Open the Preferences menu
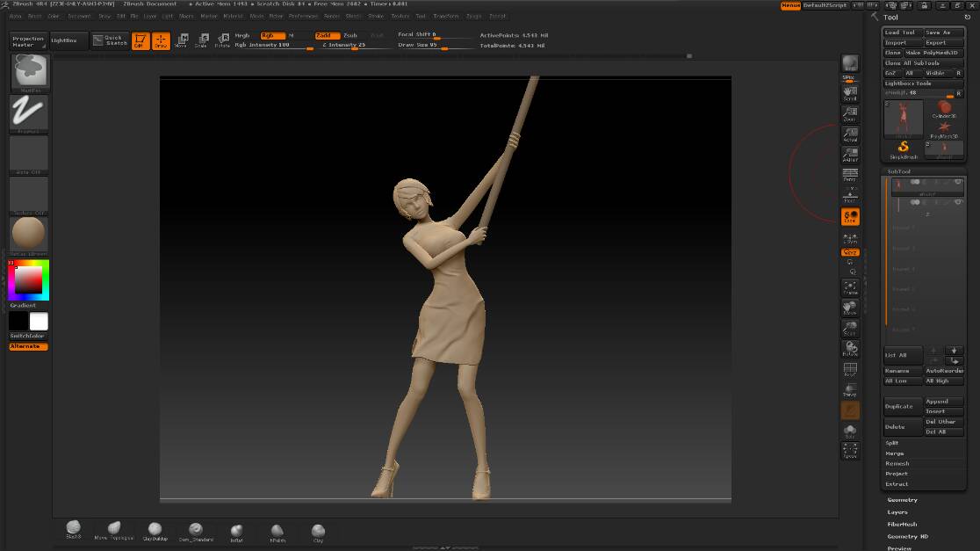The image size is (980, 551). (303, 16)
